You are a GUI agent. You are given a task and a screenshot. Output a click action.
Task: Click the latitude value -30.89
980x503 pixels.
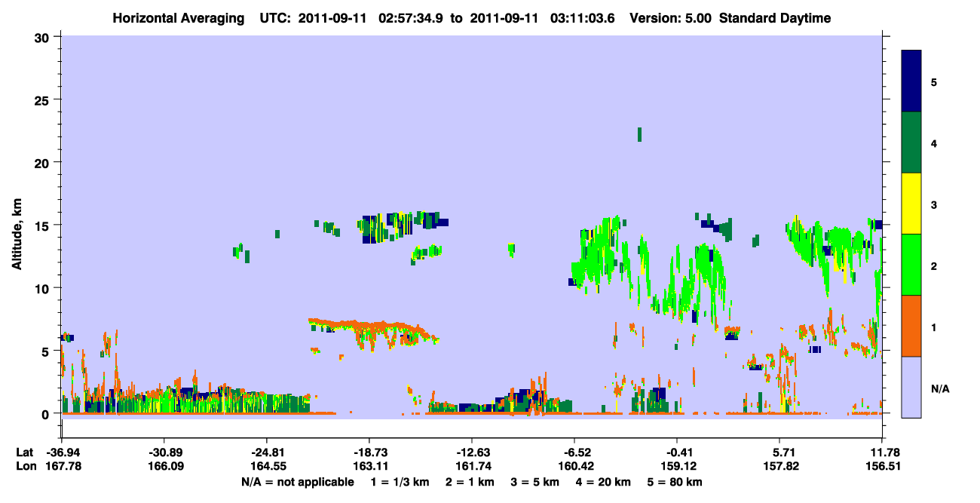click(x=164, y=452)
